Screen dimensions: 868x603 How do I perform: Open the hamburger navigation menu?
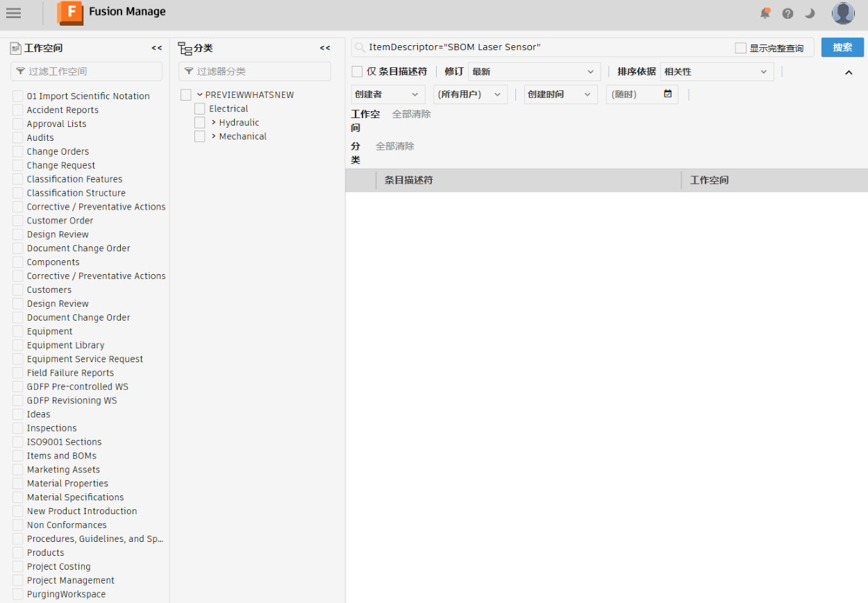click(13, 13)
